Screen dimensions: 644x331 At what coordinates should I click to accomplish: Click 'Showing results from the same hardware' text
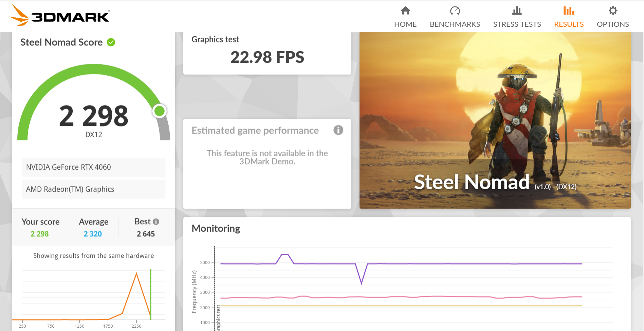tap(94, 256)
